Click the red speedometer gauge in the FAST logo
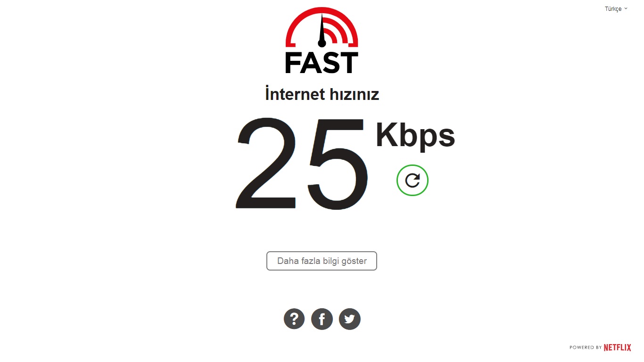 (x=322, y=27)
